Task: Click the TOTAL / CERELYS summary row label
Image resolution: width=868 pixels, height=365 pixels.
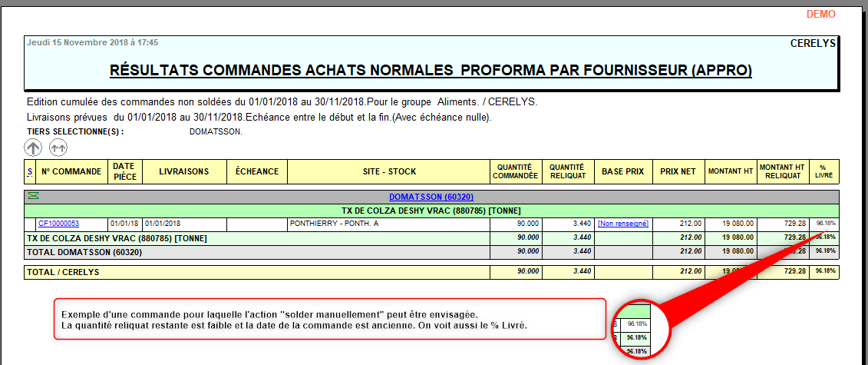Action: click(64, 271)
